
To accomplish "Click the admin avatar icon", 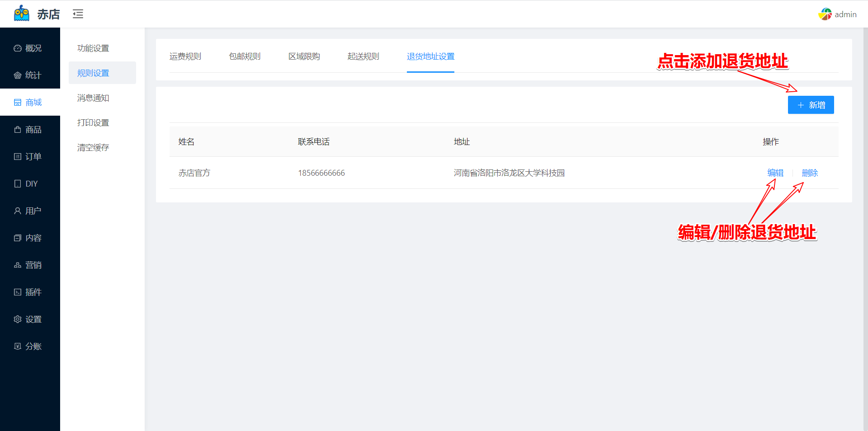I will pyautogui.click(x=825, y=14).
